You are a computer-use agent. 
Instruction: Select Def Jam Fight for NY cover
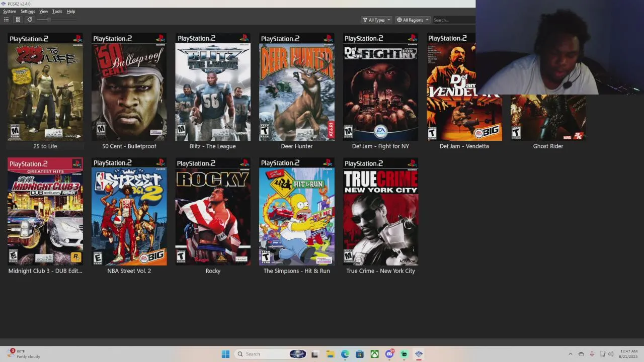tap(380, 87)
